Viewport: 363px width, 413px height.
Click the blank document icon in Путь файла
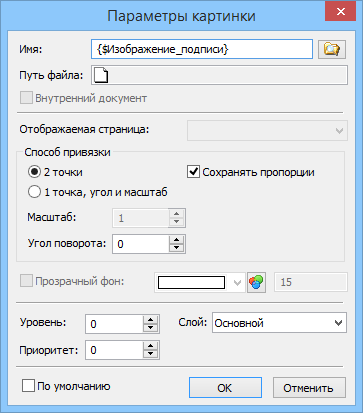coord(101,75)
